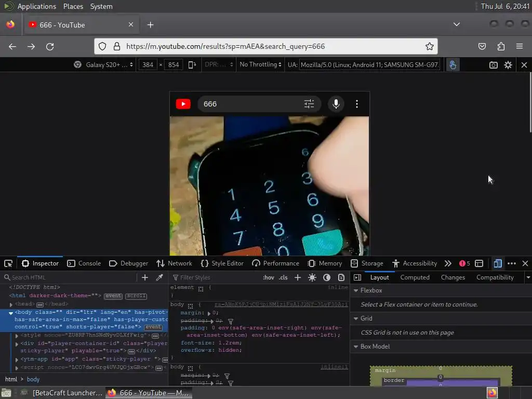Collapse the Flexbox section
The width and height of the screenshot is (532, 399).
point(356,290)
